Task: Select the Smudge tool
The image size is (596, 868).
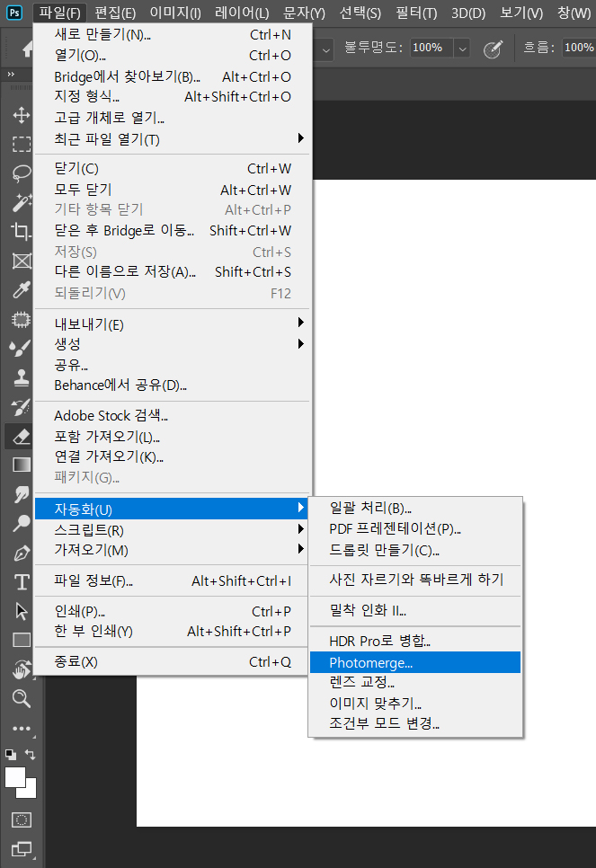Action: pos(21,494)
